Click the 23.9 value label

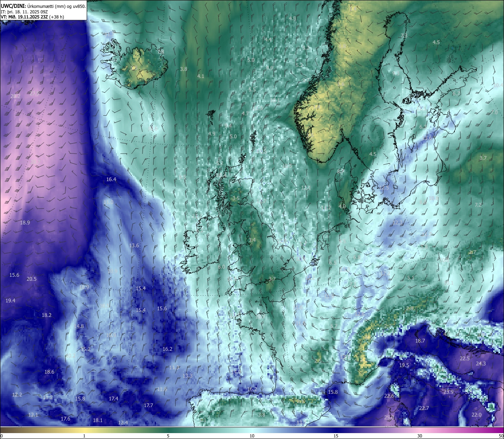448,392
